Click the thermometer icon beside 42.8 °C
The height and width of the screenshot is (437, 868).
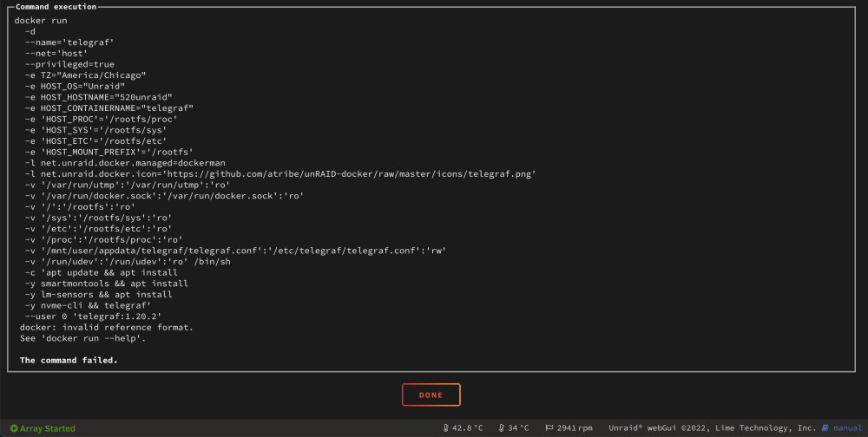coord(446,428)
